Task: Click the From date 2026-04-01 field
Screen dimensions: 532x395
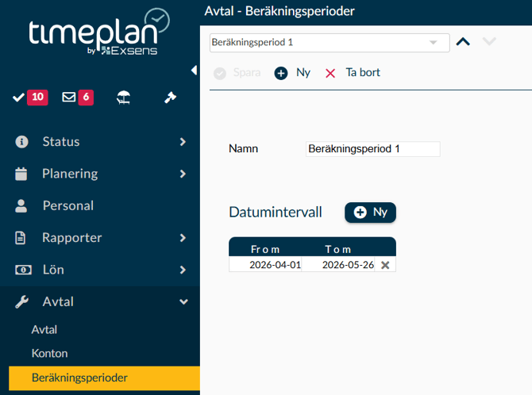Action: click(x=266, y=265)
